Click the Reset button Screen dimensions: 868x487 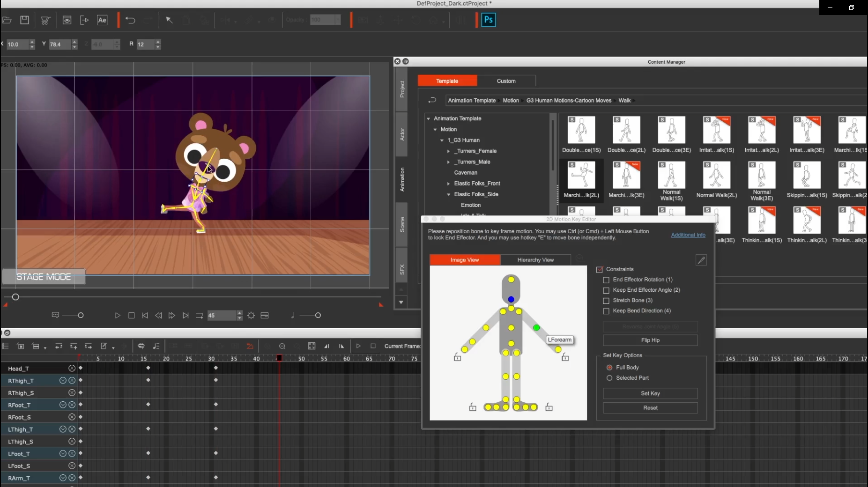coord(650,408)
